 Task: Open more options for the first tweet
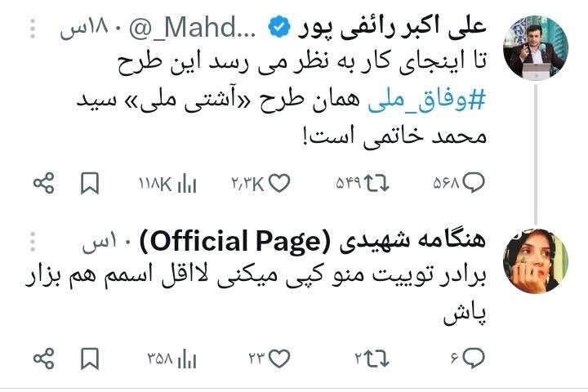click(x=32, y=31)
